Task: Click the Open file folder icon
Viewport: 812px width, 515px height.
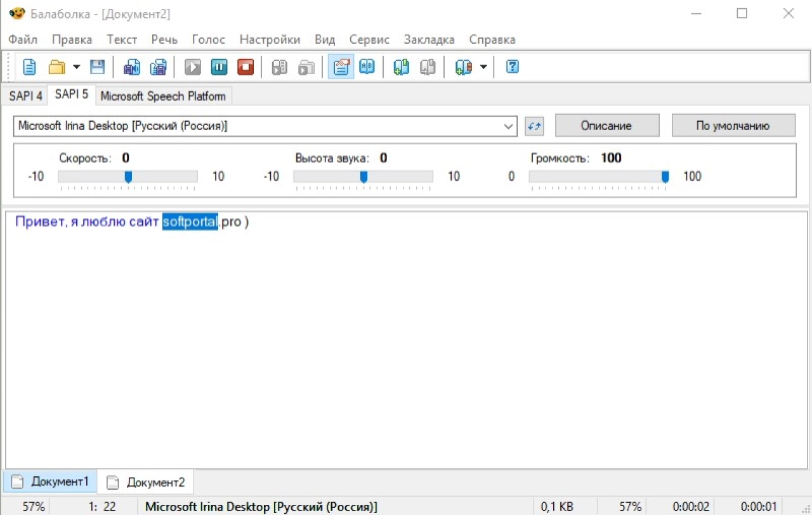Action: (x=57, y=67)
